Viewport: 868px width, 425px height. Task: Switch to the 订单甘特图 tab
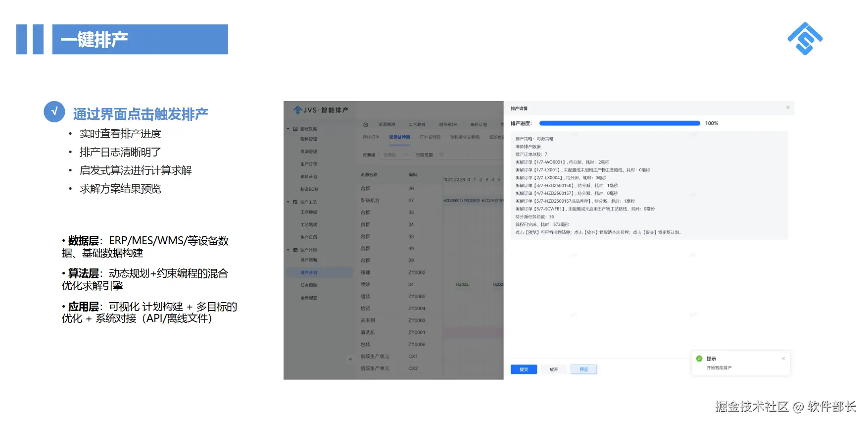click(430, 137)
